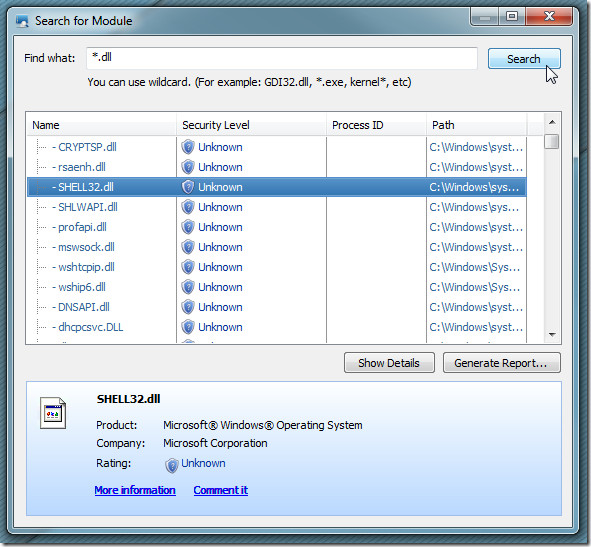This screenshot has width=591, height=547.
Task: Select profapi.dll in the module tree
Action: 82,227
